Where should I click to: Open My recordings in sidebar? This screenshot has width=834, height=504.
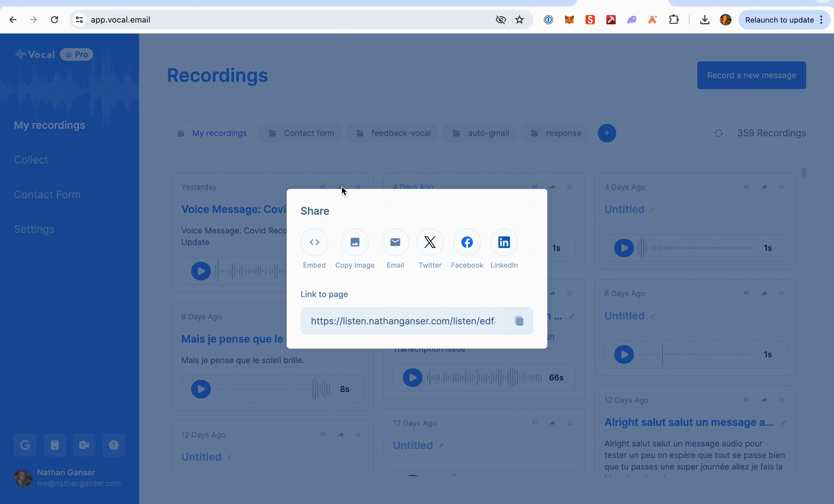pos(50,125)
